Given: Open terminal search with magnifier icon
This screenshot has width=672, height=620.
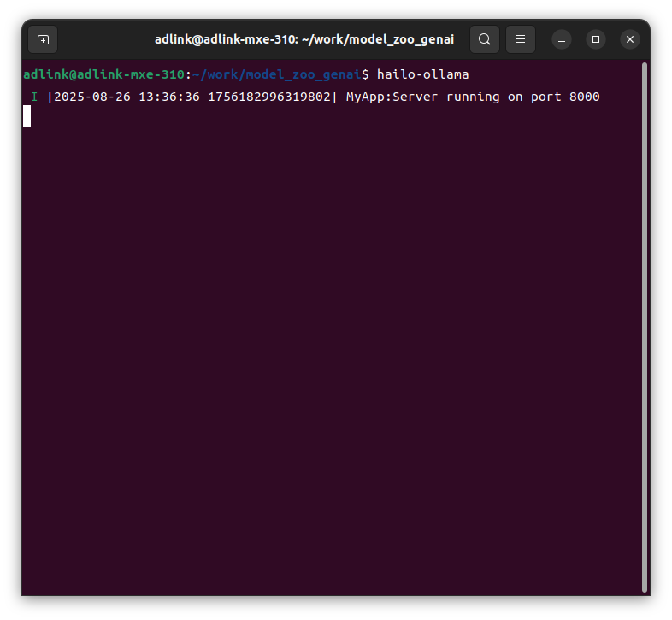Looking at the screenshot, I should (484, 39).
